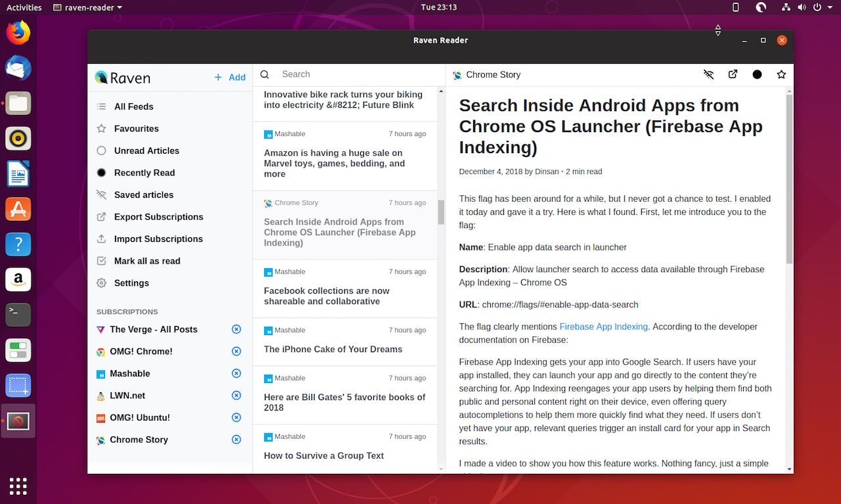Open Ubuntu Software from dock
841x504 pixels.
point(18,209)
